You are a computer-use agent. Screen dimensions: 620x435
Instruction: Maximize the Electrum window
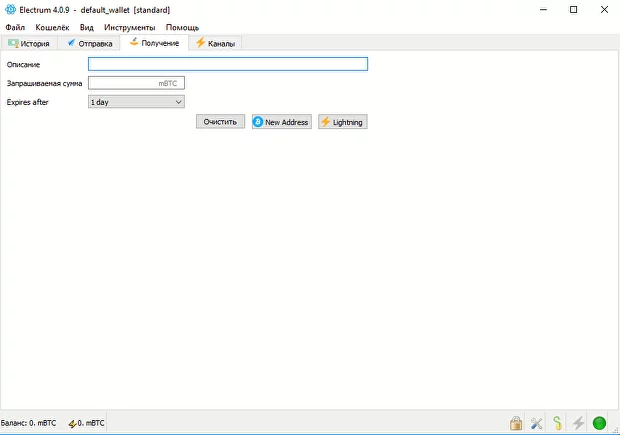(x=573, y=9)
